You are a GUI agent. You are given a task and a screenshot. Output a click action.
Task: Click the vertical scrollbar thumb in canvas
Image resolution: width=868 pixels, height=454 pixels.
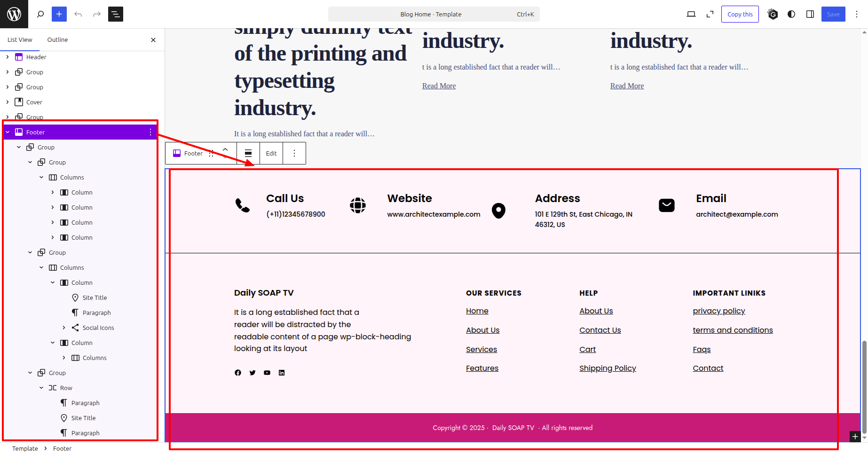[864, 385]
